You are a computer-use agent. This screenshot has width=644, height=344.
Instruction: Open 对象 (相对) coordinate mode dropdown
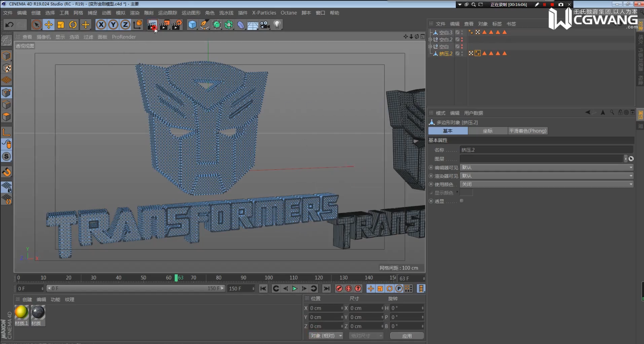tap(326, 336)
